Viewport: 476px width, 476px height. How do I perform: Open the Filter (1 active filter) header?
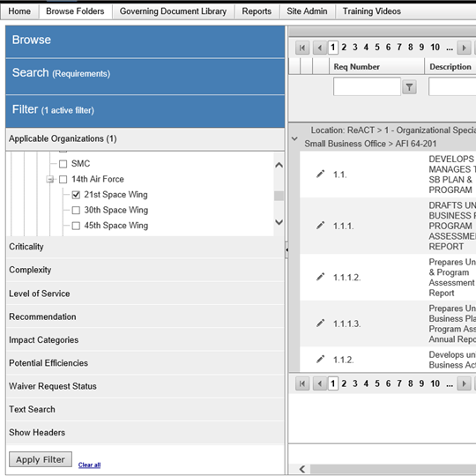click(x=145, y=111)
